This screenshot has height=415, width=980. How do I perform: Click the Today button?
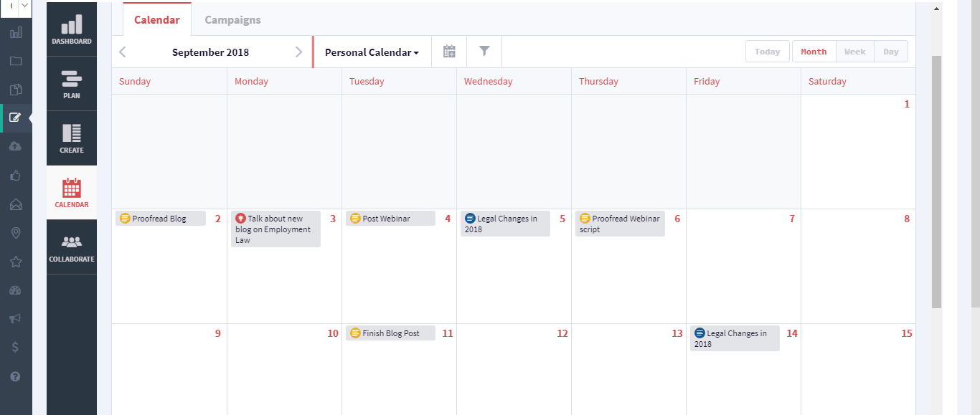coord(767,52)
